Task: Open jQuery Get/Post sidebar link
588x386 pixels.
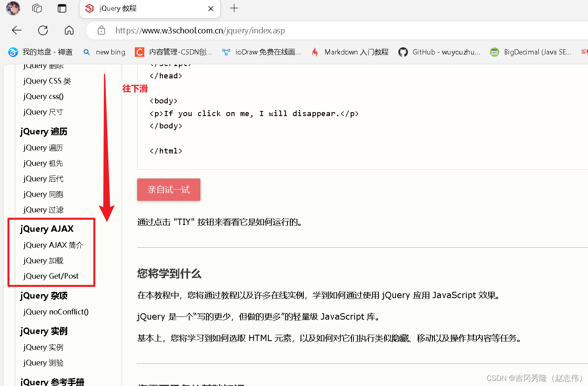Action: 51,276
